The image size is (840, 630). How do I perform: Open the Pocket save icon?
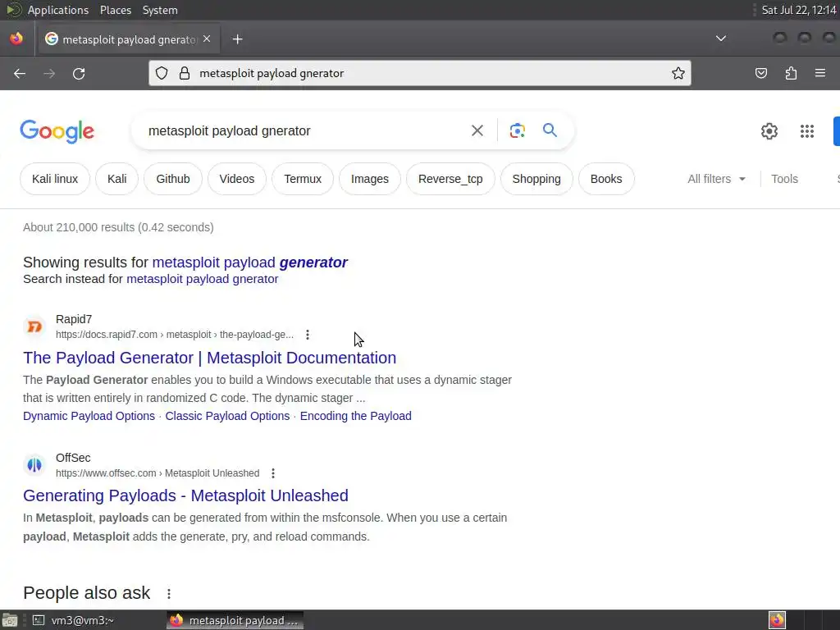760,73
